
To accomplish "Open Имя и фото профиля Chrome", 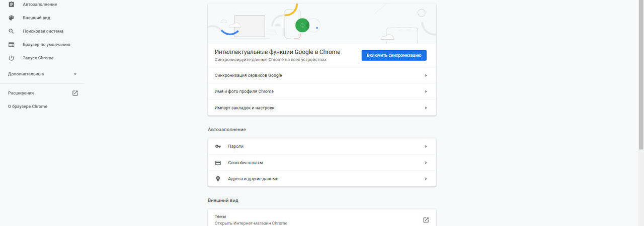I will point(322,91).
